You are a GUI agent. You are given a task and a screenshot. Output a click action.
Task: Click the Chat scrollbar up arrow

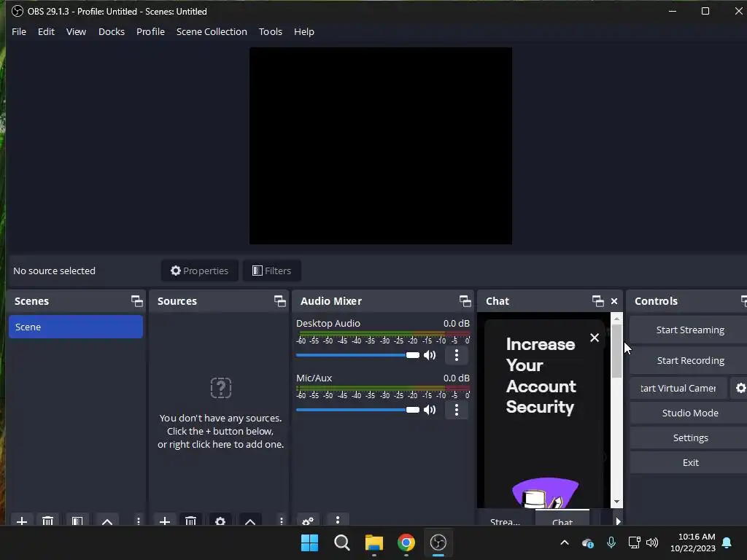[616, 318]
